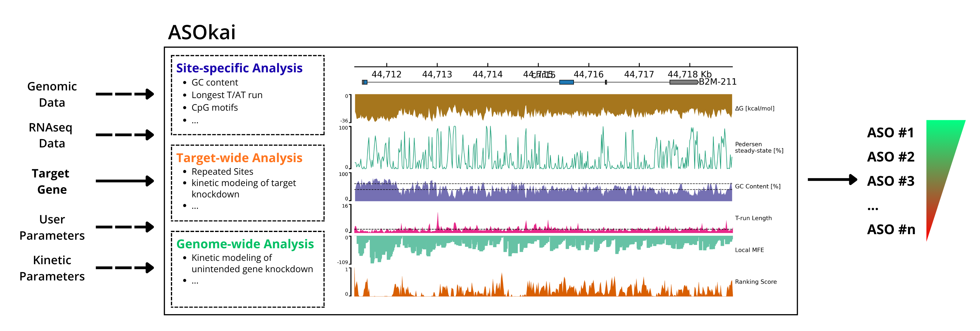Click the GC Content [%] track label
This screenshot has height=331, width=980.
point(757,186)
